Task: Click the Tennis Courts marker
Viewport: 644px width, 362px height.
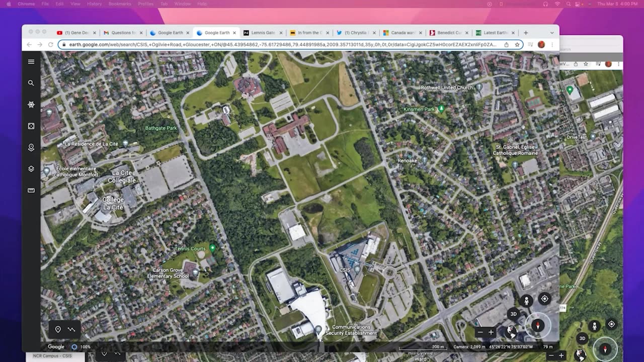Action: pos(212,248)
